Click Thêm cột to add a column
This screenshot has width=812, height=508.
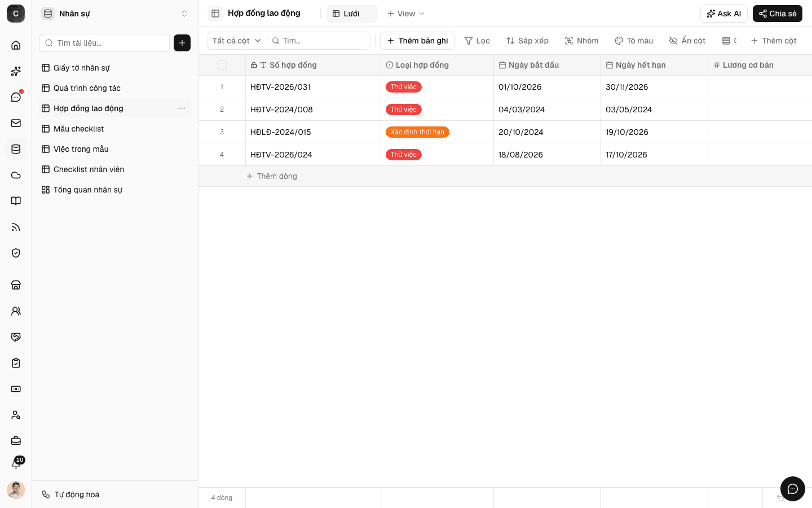click(774, 41)
